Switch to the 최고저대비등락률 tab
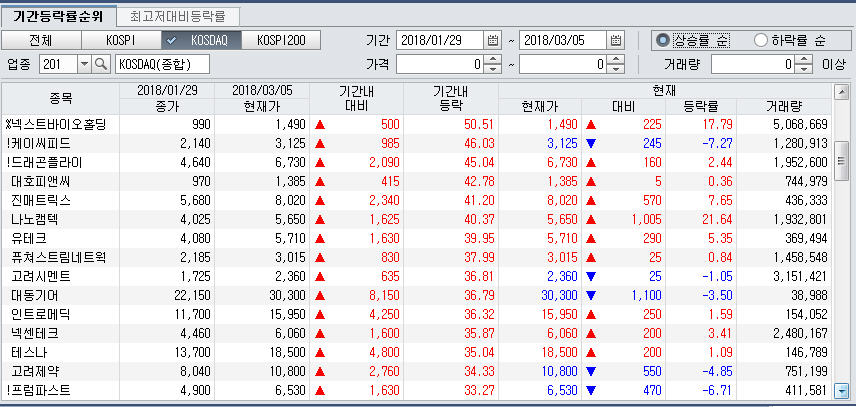Screen dimensions: 856x407 point(178,16)
